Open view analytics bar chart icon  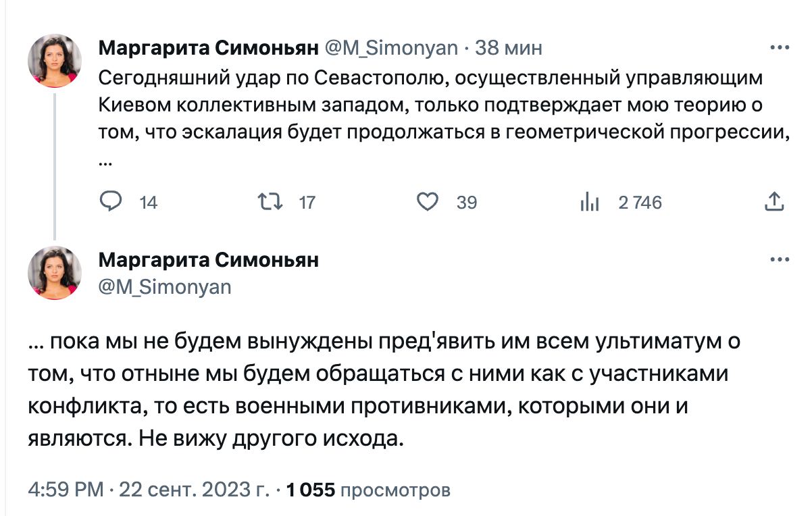click(590, 202)
